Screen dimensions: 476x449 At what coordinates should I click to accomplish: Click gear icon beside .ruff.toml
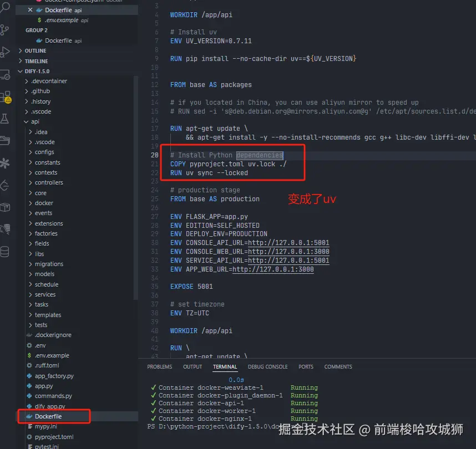(x=29, y=365)
